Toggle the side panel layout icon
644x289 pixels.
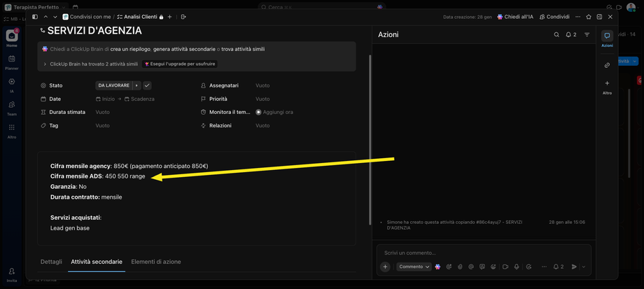pos(599,17)
